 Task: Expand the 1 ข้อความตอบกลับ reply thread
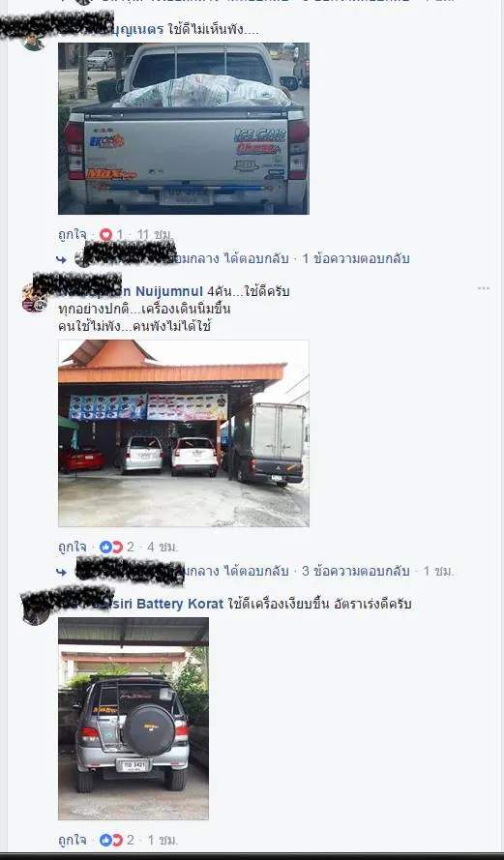(x=356, y=259)
